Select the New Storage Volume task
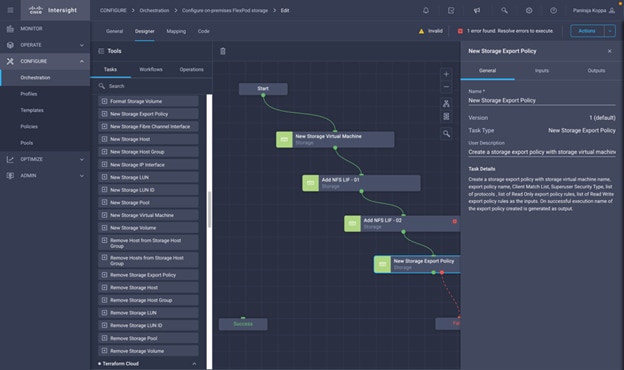Image resolution: width=624 pixels, height=370 pixels. [148, 228]
